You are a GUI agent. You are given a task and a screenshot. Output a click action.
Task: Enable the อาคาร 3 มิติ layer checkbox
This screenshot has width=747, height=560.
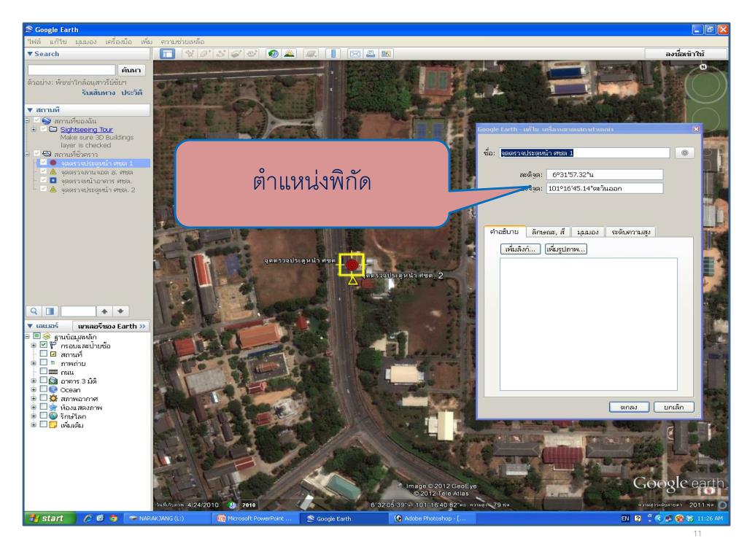(44, 381)
